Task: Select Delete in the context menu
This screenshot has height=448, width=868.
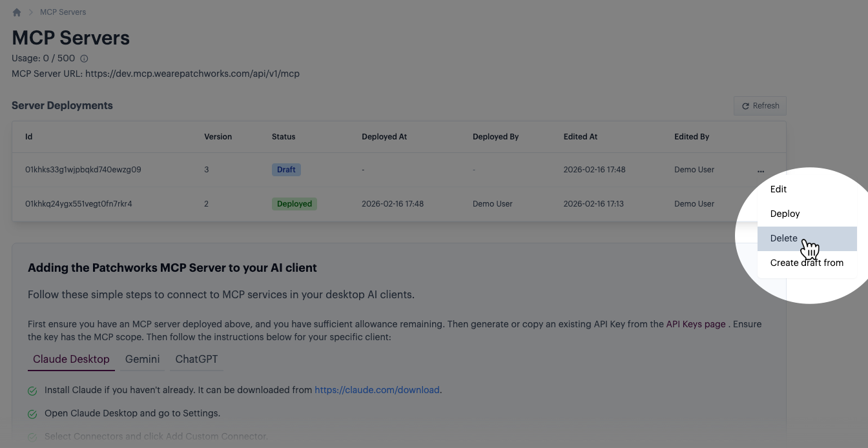Action: click(x=783, y=238)
